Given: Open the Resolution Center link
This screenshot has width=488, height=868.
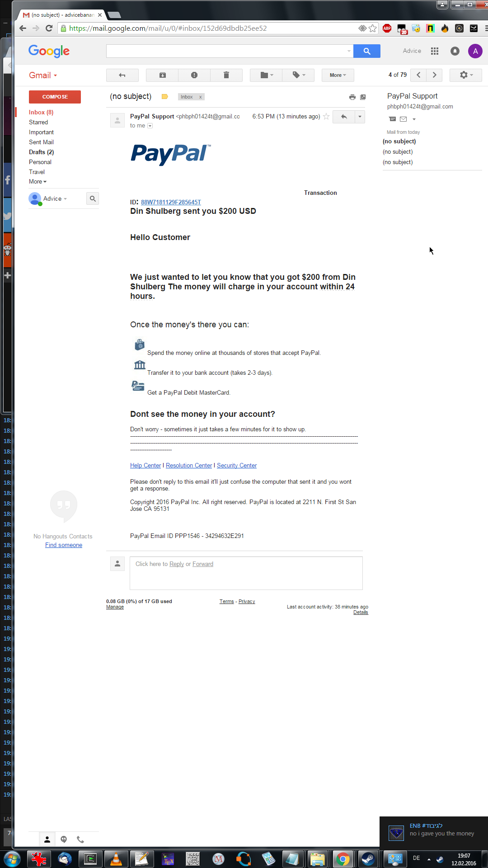Looking at the screenshot, I should click(189, 465).
